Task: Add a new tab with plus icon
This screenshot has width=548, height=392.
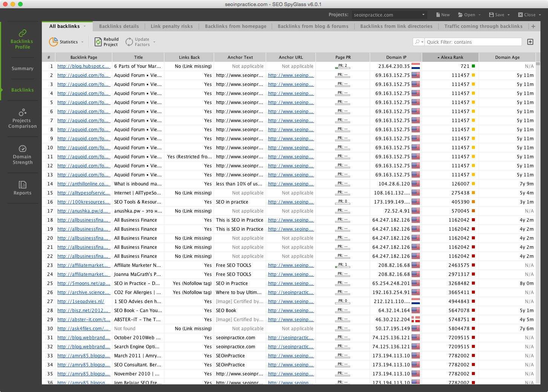Action: tap(533, 26)
